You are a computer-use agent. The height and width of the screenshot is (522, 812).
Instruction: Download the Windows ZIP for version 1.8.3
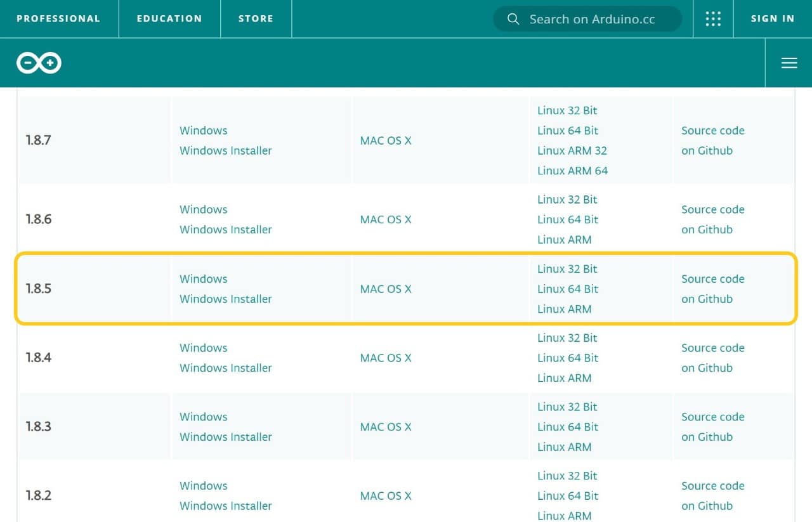[203, 417]
